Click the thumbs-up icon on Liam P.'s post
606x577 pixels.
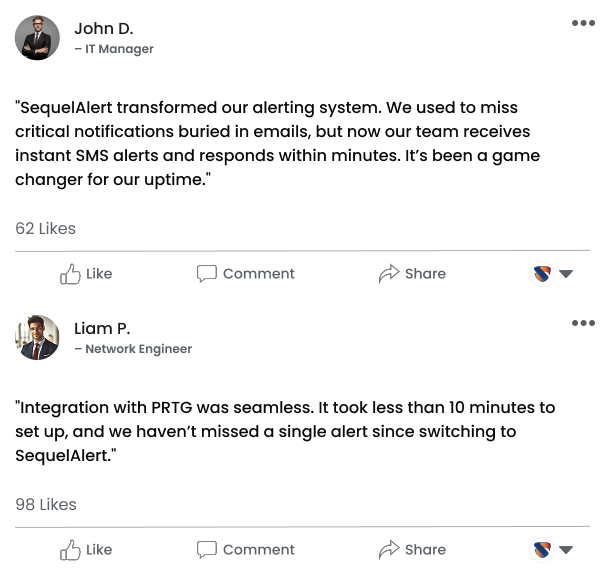pos(70,550)
